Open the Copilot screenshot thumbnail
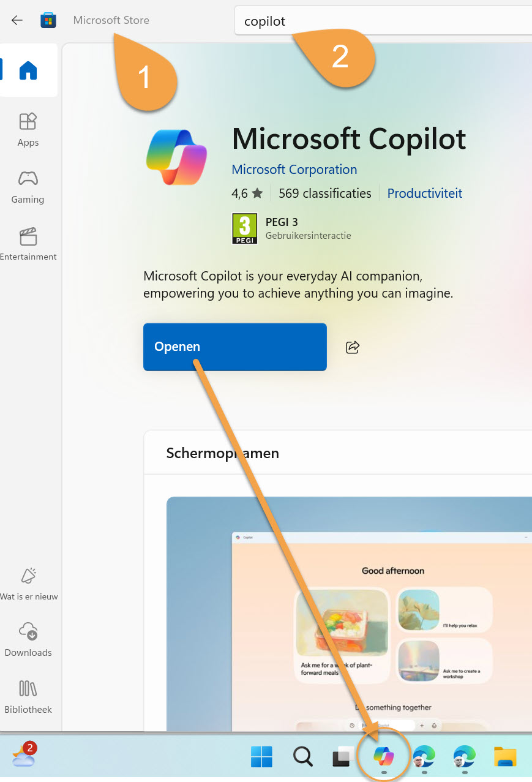The image size is (532, 782). [x=349, y=614]
